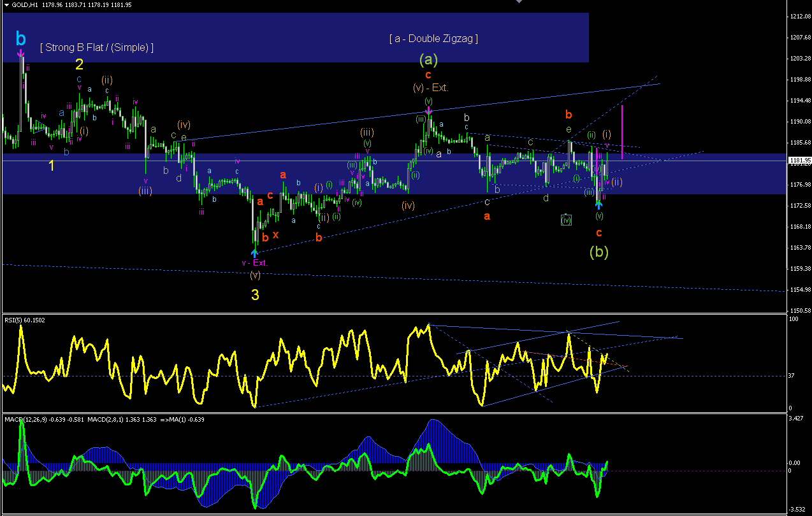Select the boxed green (iv) label
The width and height of the screenshot is (812, 516).
coord(566,220)
